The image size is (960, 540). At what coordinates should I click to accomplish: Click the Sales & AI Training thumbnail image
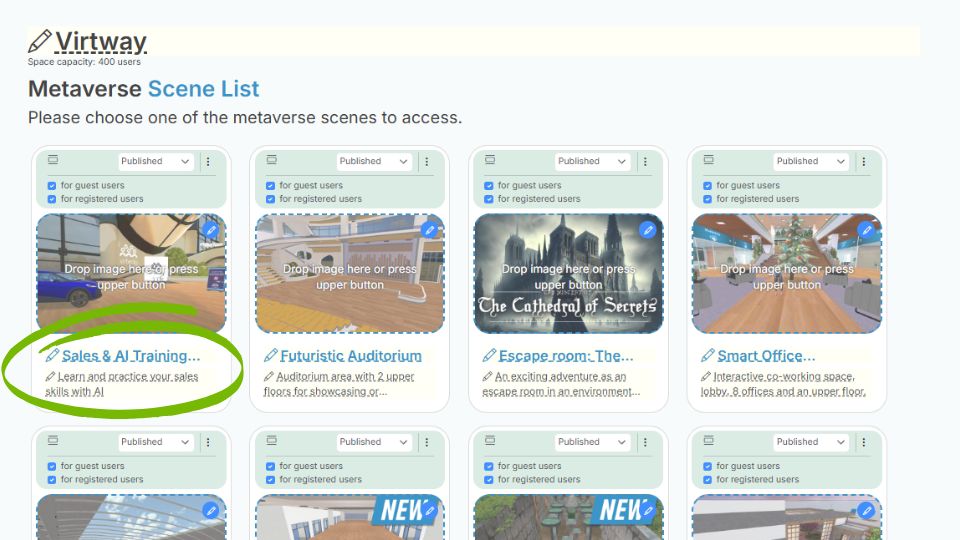click(131, 273)
